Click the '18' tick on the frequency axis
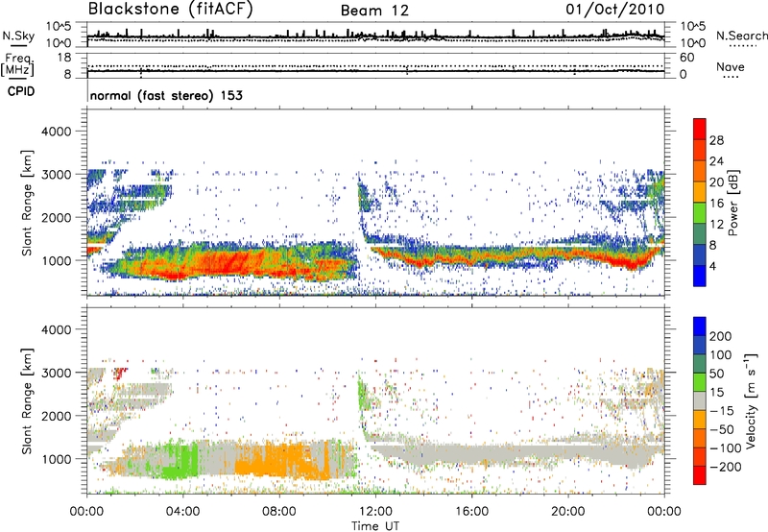The image size is (768, 532). point(64,58)
